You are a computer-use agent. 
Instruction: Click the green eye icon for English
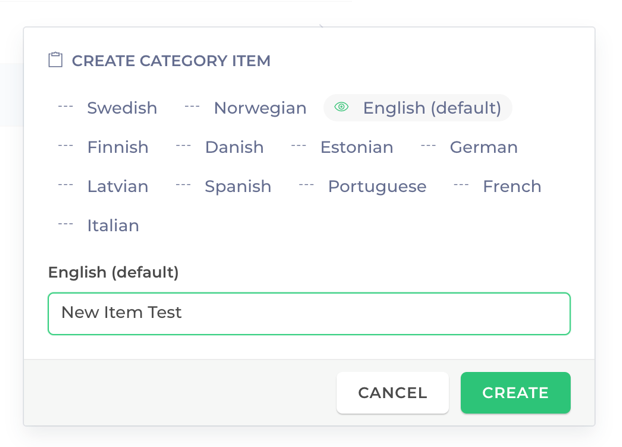341,107
